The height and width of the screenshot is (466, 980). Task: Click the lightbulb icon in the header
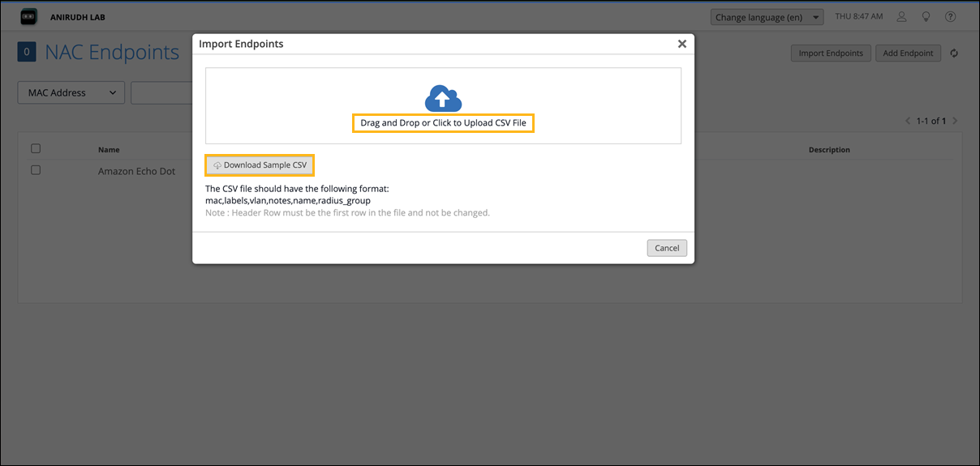pyautogui.click(x=926, y=17)
